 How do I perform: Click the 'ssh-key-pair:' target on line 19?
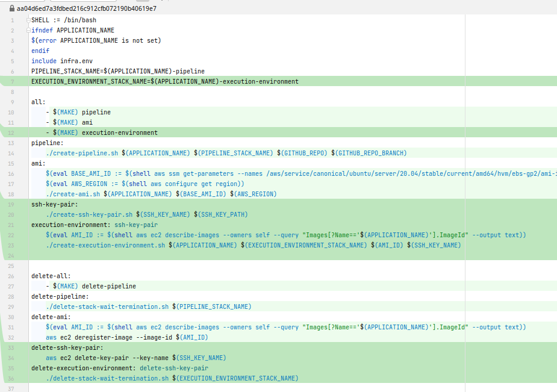point(55,204)
